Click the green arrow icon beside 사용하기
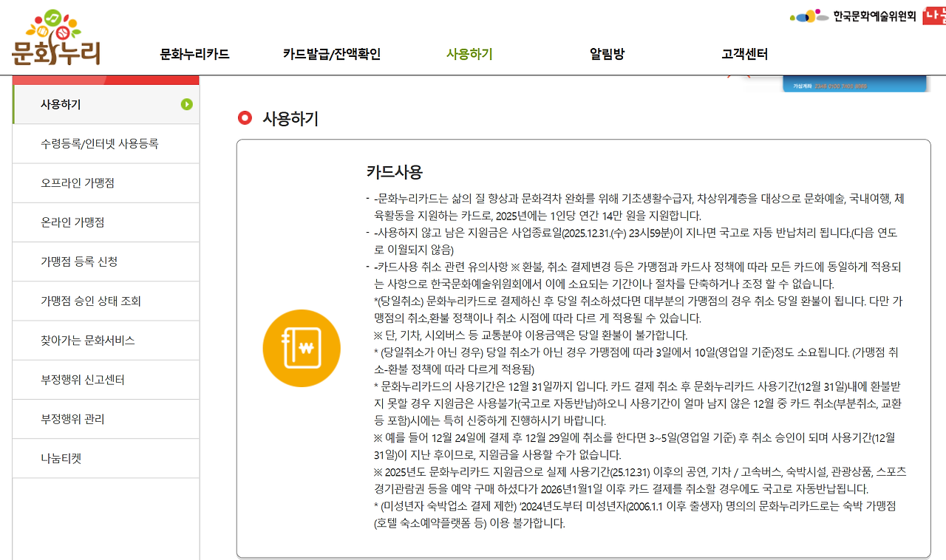Viewport: 946px width, 560px height. pyautogui.click(x=186, y=105)
